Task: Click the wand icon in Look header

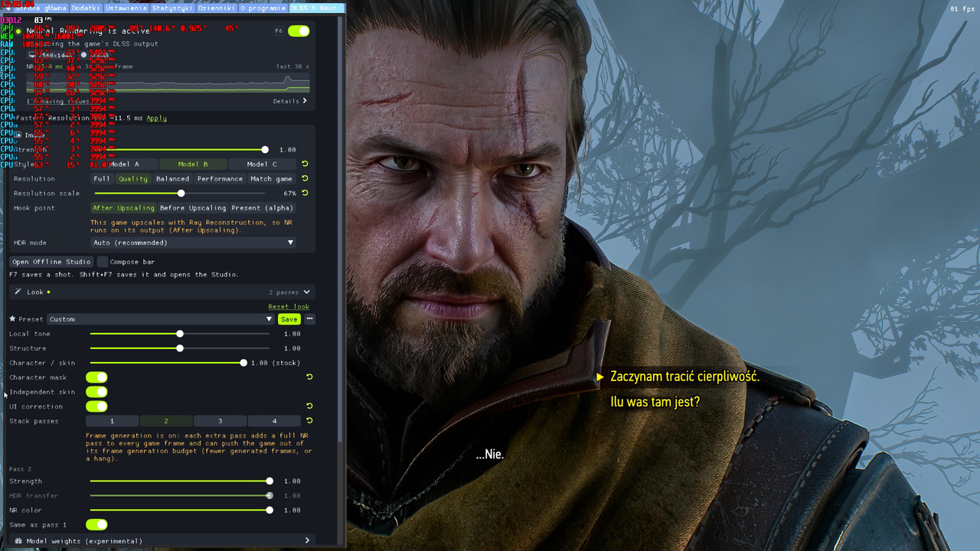Action: [x=18, y=292]
